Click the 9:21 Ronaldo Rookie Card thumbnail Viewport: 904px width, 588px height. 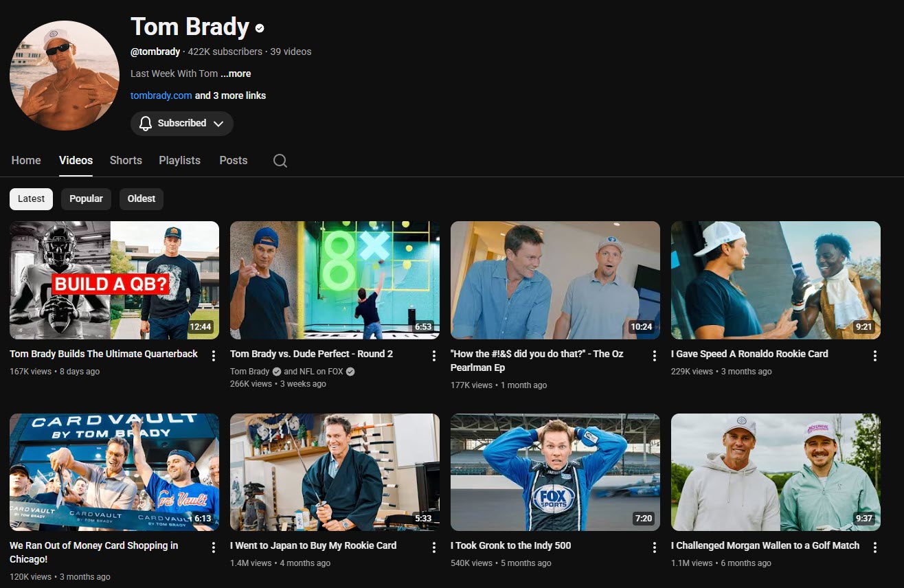click(x=776, y=280)
